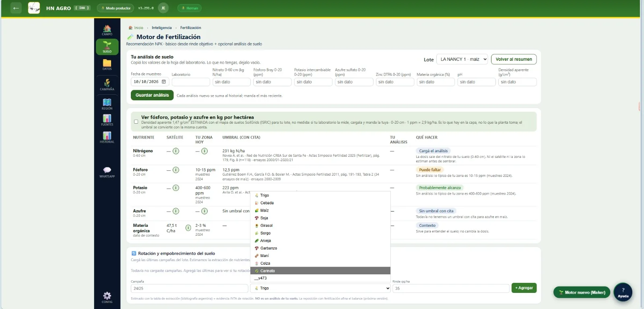Open the Ayuda help button
The width and height of the screenshot is (644, 309).
click(623, 292)
